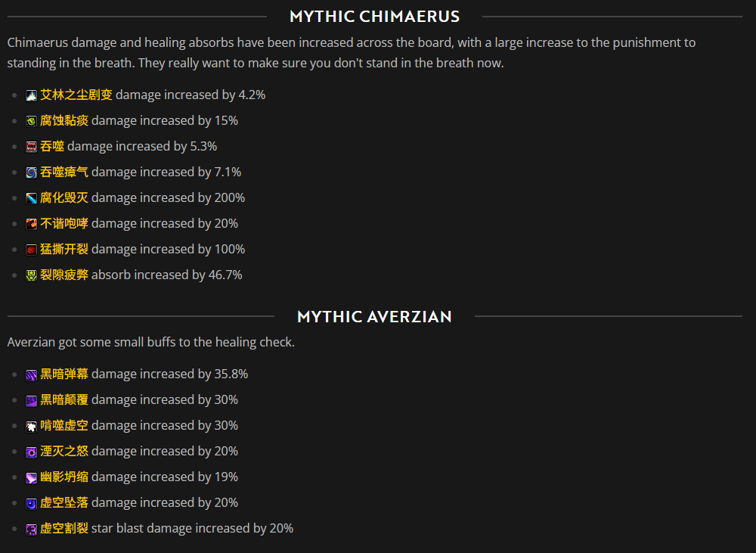This screenshot has height=553, width=756.
Task: Open the 黑暗颠覆 spell link
Action: coord(64,399)
